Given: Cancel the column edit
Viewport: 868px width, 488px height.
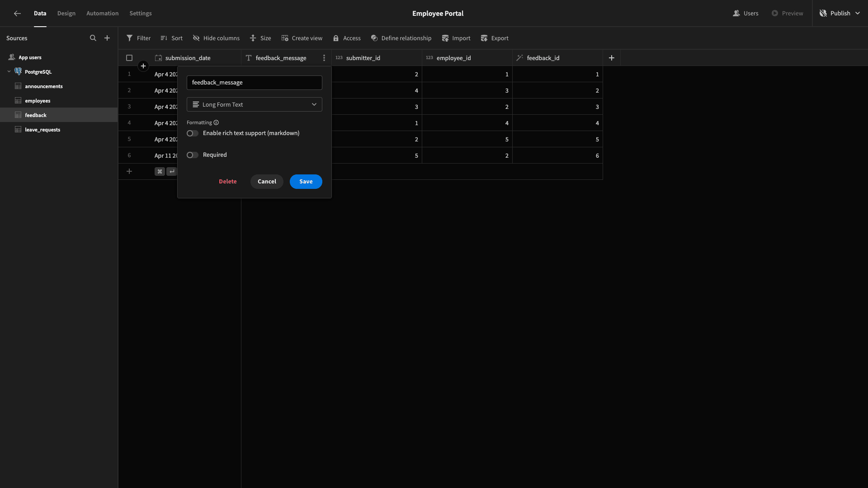Looking at the screenshot, I should click(x=267, y=182).
